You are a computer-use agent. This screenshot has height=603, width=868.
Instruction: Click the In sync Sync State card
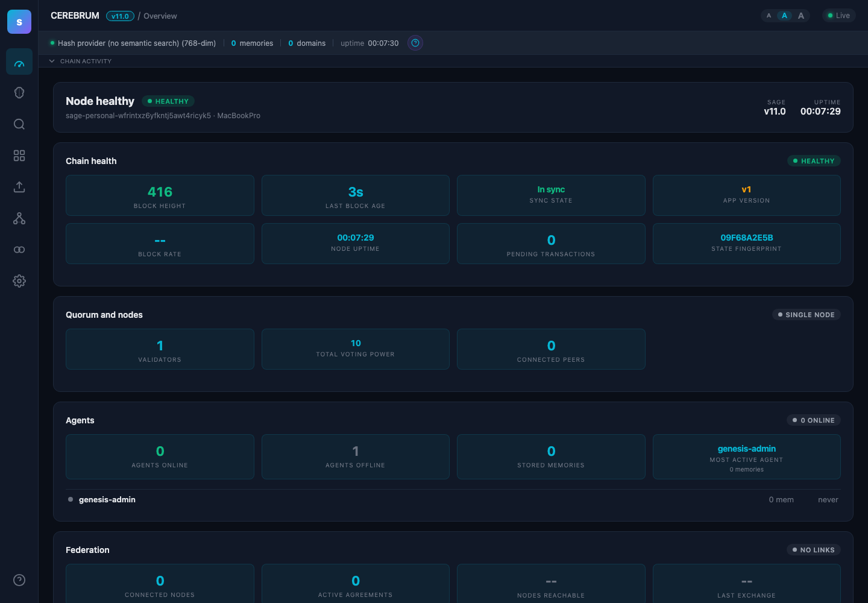[x=551, y=195]
